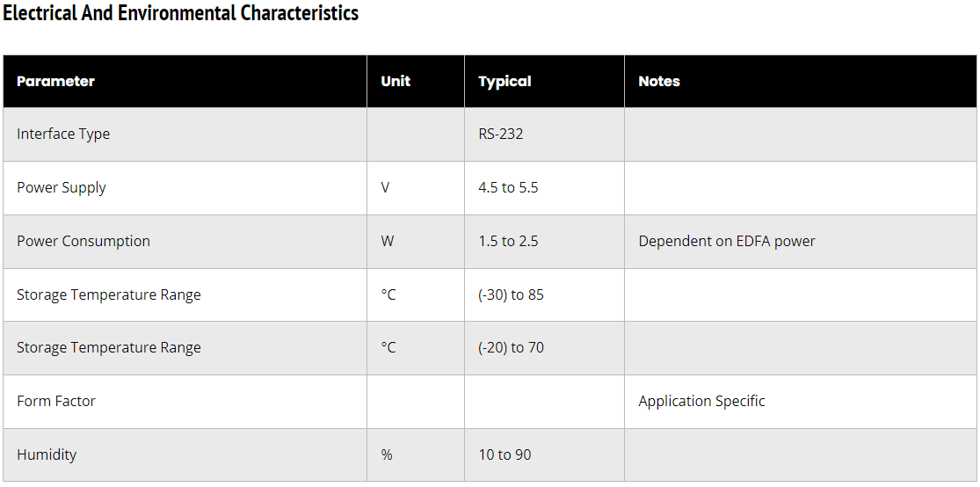Viewport: 980px width, 487px height.
Task: Click the Typical column header
Action: (x=505, y=81)
